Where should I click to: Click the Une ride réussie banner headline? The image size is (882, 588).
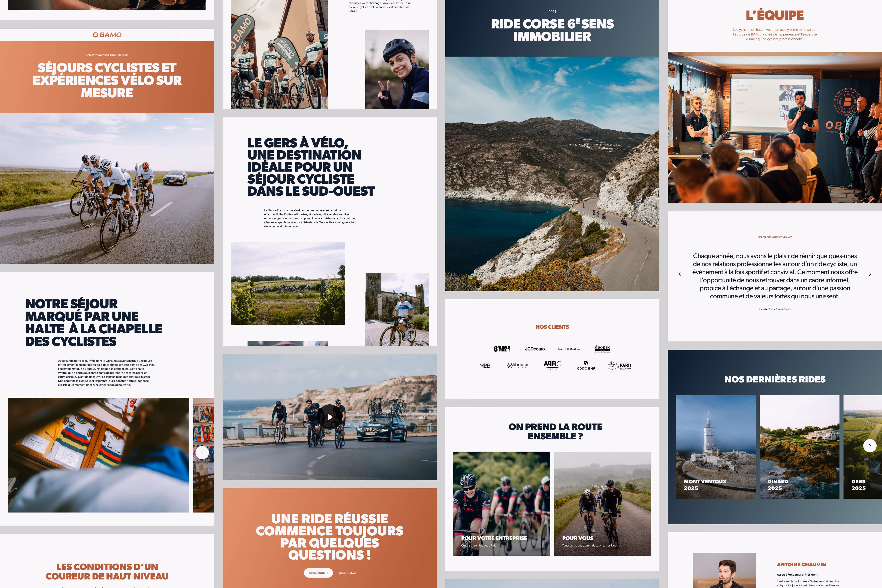point(330,537)
